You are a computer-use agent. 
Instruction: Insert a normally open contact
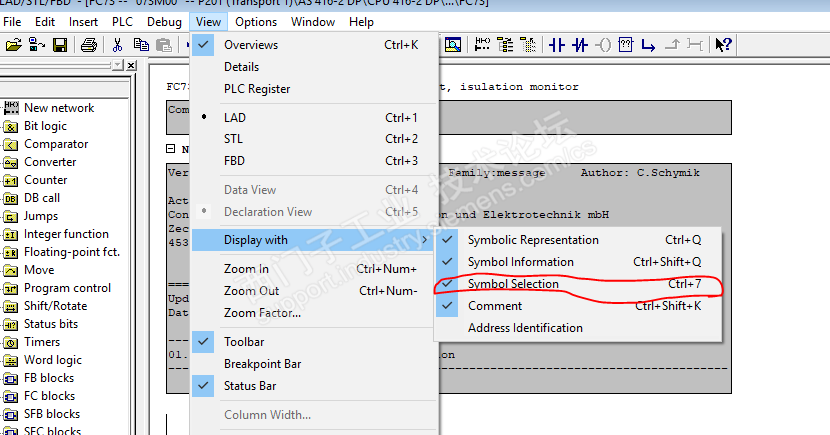pyautogui.click(x=556, y=45)
